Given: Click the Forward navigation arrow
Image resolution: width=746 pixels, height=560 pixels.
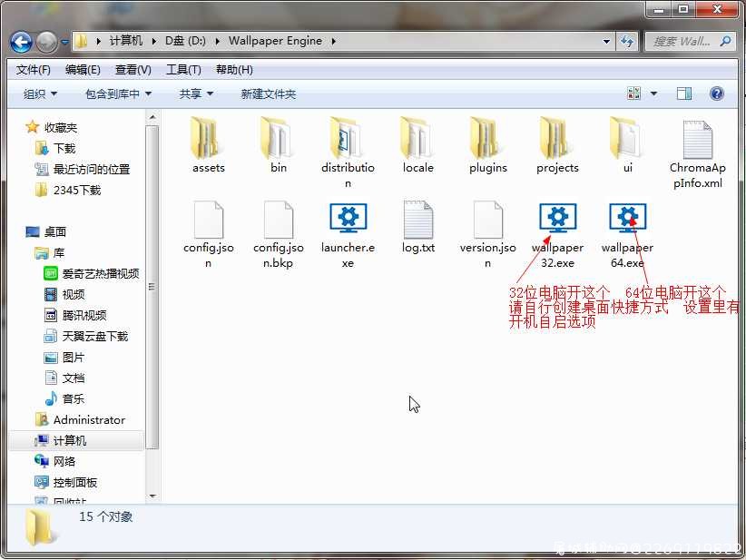Looking at the screenshot, I should 46,42.
